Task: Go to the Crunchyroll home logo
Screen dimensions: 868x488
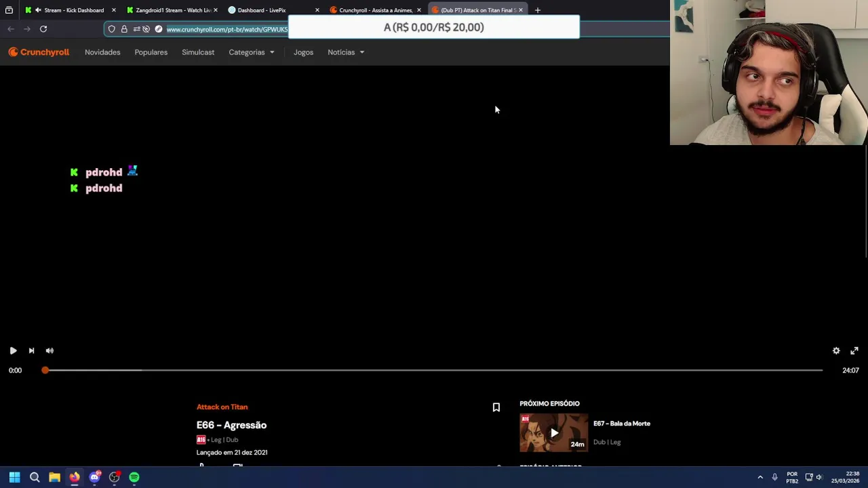Action: (39, 52)
